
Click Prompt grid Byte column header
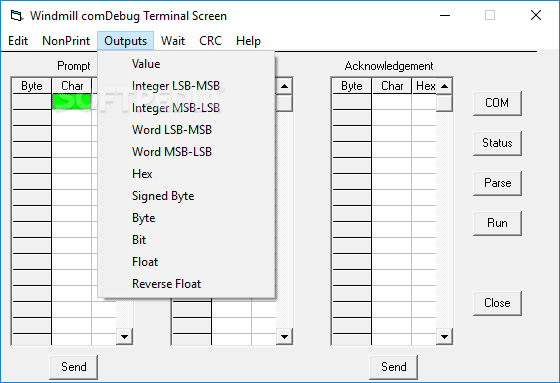click(31, 86)
